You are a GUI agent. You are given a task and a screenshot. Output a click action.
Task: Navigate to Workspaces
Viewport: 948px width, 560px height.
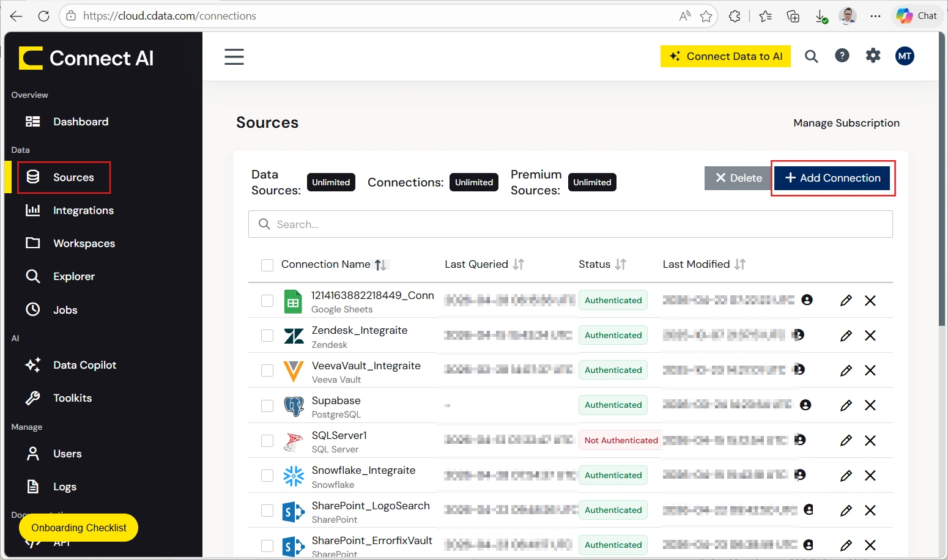pos(70,243)
